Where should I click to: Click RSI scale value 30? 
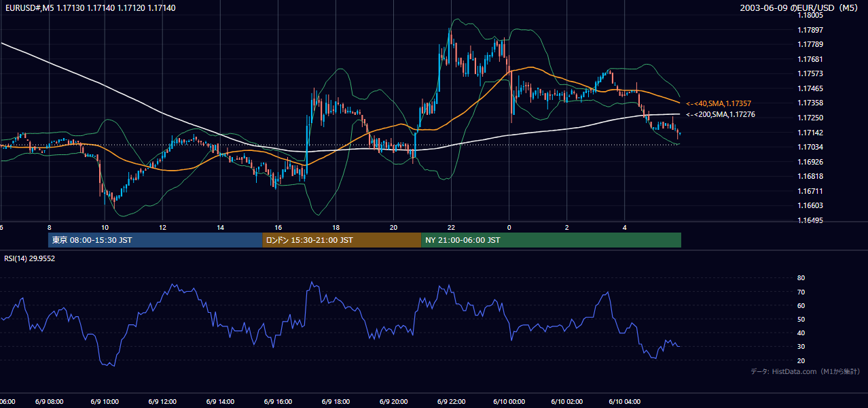801,346
